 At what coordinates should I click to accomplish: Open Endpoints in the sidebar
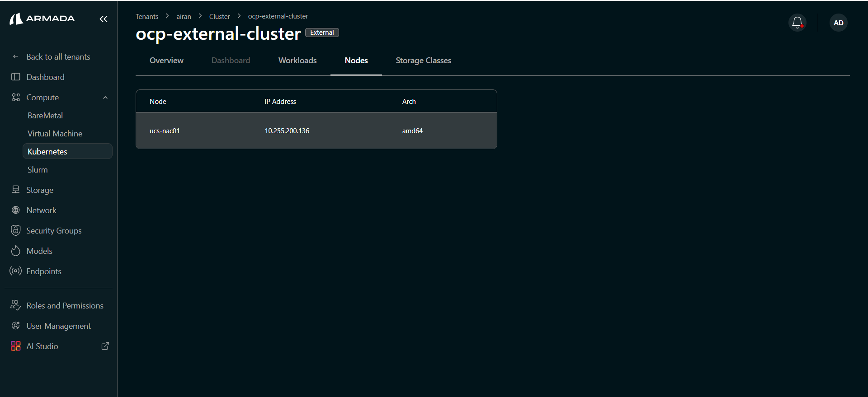tap(44, 271)
